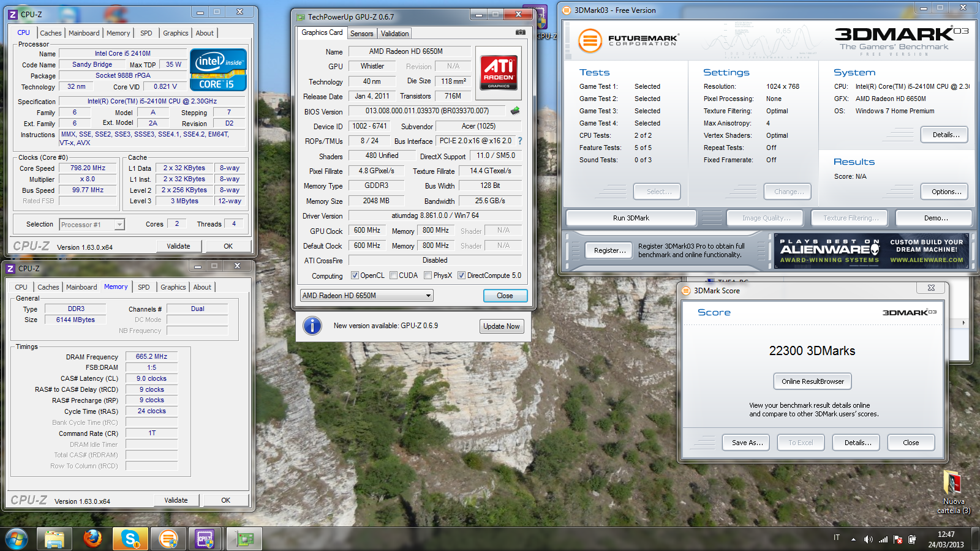
Task: Click GPU-Z title bar application icon
Action: [x=301, y=17]
